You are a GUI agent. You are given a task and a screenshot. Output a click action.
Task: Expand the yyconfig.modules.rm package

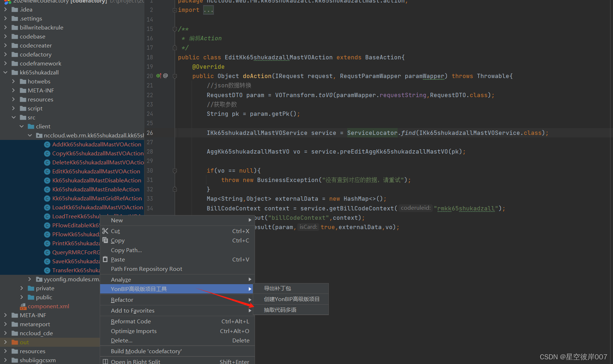pos(30,279)
